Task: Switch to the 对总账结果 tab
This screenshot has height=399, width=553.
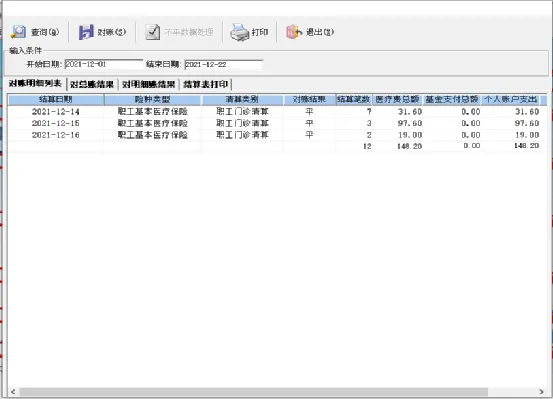Action: [x=92, y=84]
